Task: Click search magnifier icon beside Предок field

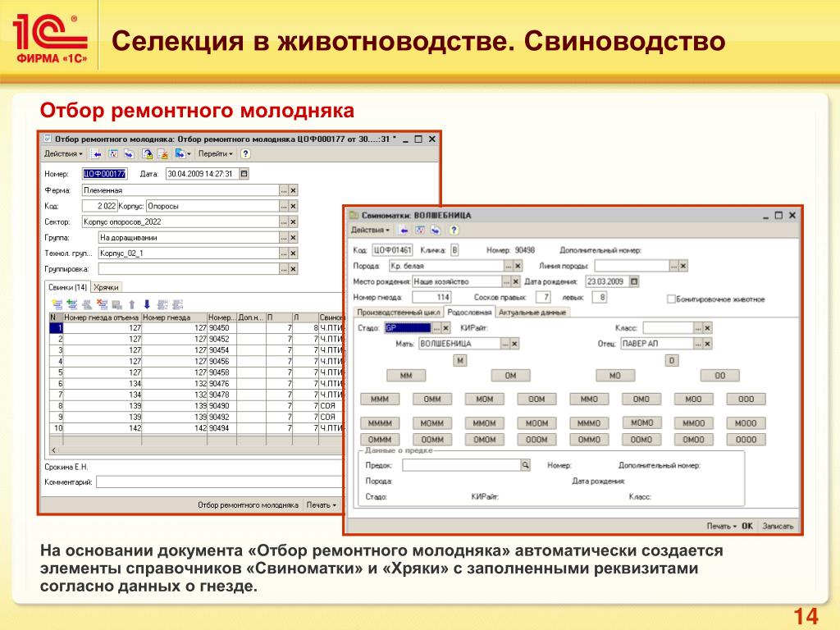Action: pos(525,465)
